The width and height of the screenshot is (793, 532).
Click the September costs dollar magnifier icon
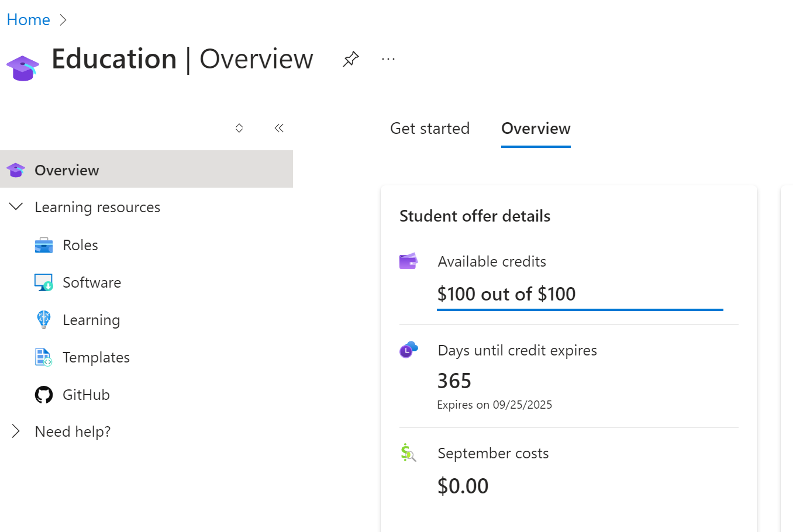[x=409, y=452]
